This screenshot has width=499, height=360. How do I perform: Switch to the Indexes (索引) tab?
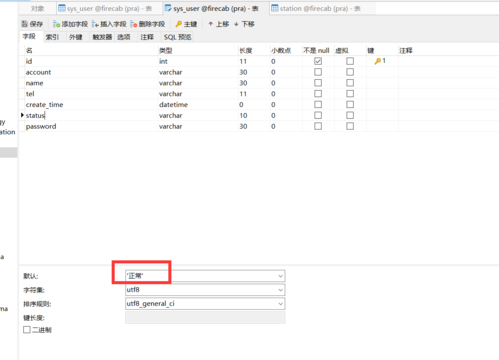click(x=52, y=37)
